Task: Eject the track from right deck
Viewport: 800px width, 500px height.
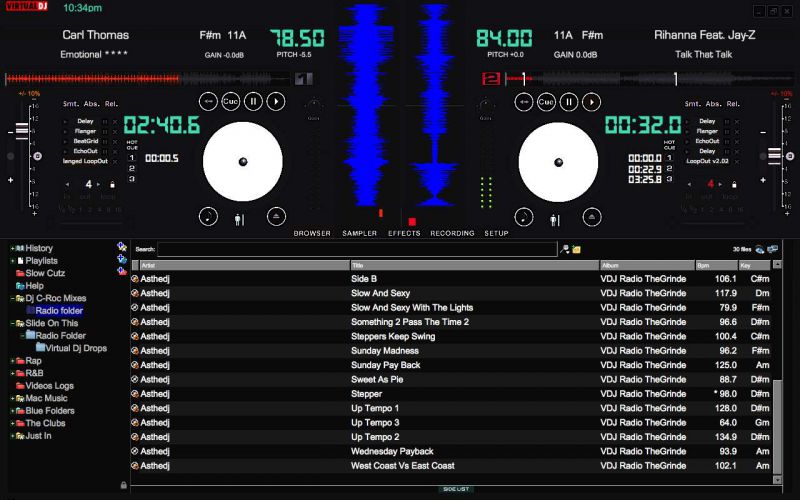Action: 592,217
